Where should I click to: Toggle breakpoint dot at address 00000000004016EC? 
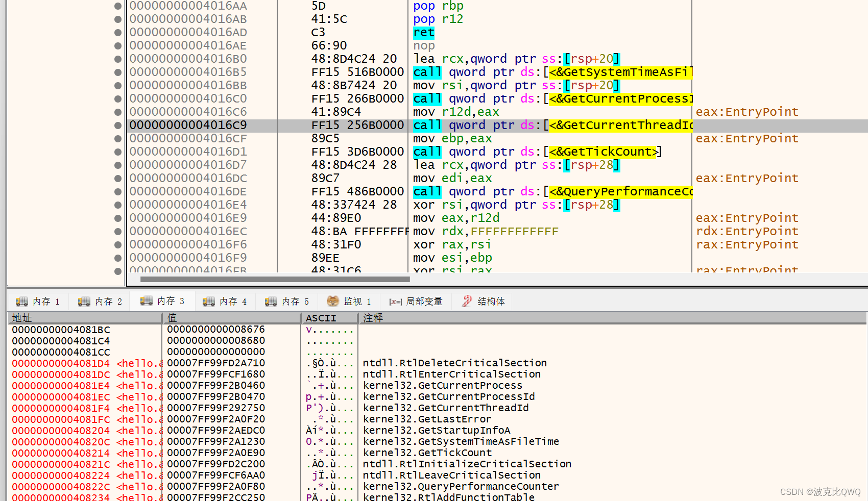[x=118, y=232]
